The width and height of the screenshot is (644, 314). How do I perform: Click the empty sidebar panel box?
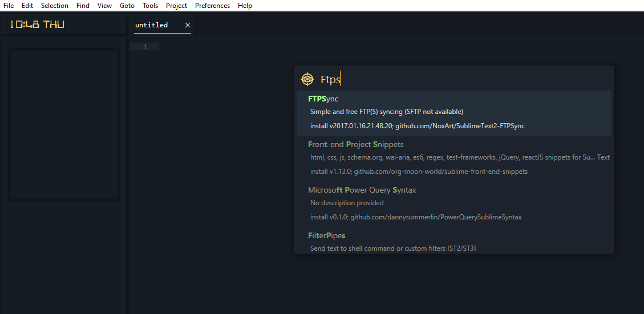pyautogui.click(x=64, y=124)
